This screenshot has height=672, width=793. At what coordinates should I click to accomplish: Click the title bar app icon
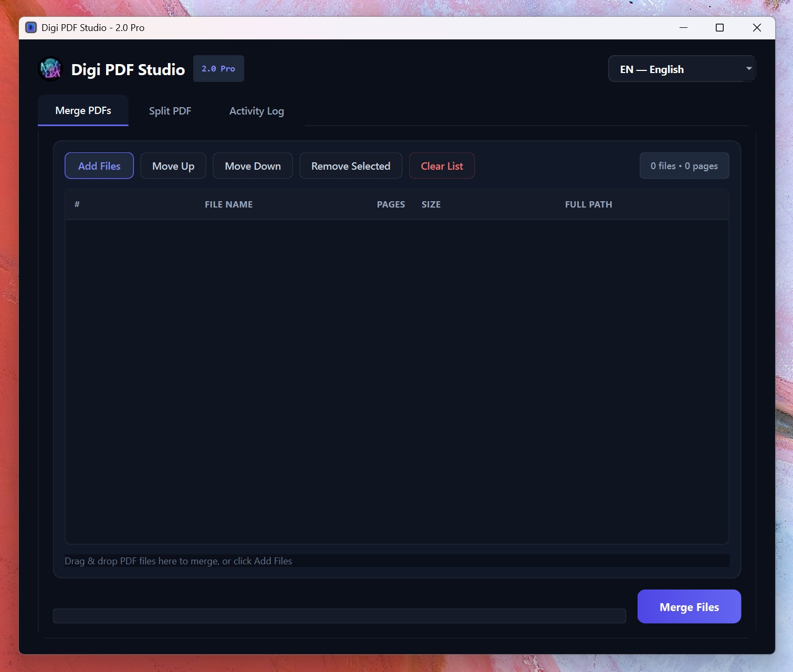pos(31,27)
